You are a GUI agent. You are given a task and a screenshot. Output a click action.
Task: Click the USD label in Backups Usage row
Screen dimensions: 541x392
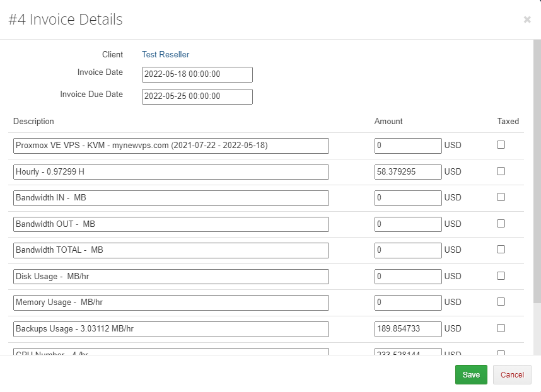(453, 328)
